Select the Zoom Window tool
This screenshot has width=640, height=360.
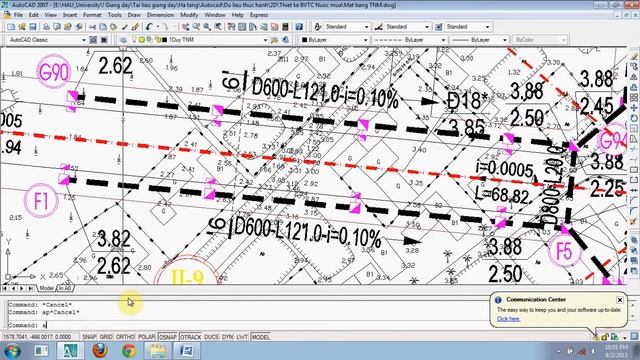[x=207, y=27]
